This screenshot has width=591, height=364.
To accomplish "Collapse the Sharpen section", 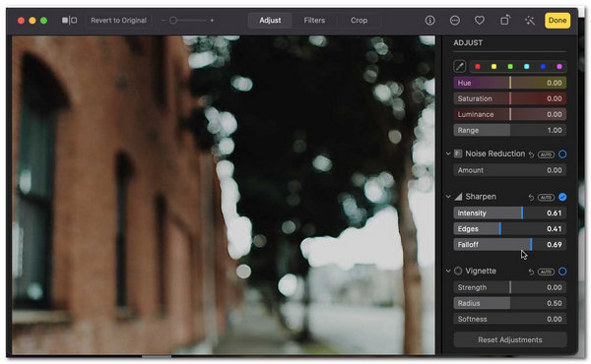I will (x=448, y=197).
